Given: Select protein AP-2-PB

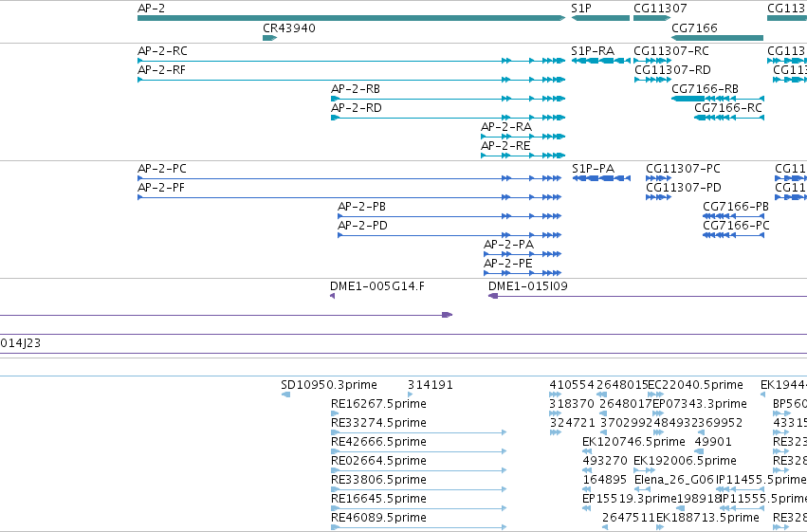Looking at the screenshot, I should point(449,216).
